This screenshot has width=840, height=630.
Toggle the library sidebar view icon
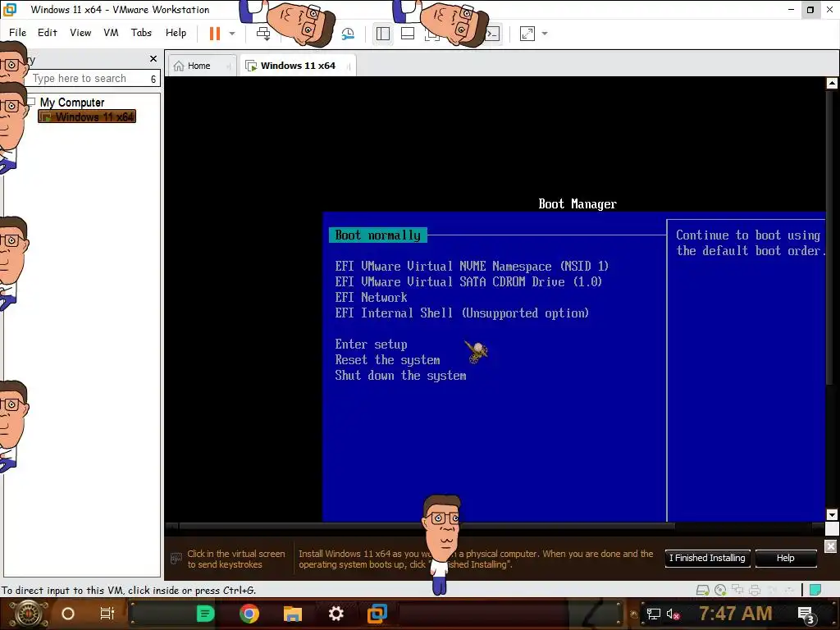(x=383, y=34)
